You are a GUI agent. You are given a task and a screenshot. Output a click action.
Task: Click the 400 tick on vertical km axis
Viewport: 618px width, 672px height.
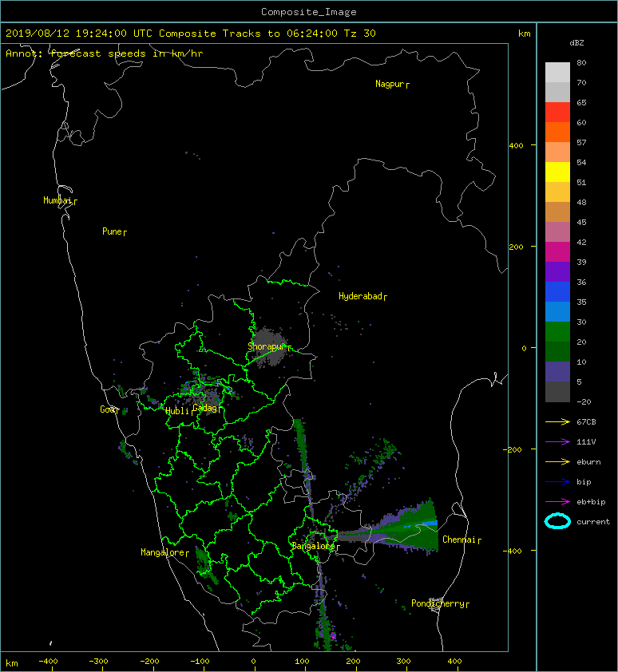tap(517, 146)
